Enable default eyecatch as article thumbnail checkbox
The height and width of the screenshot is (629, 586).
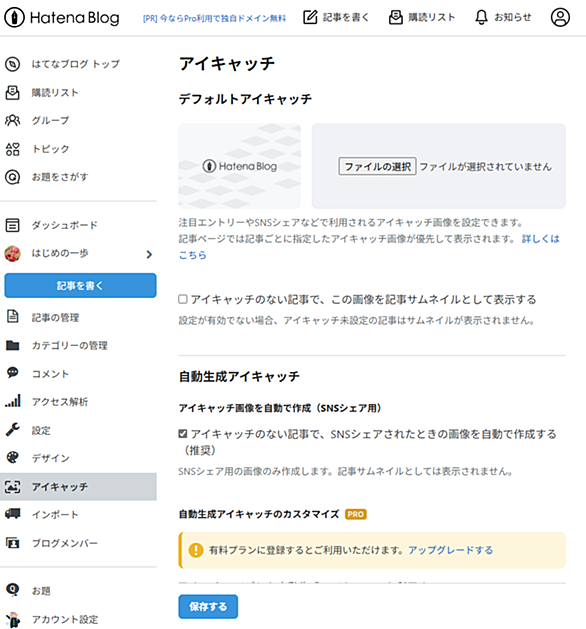(183, 299)
